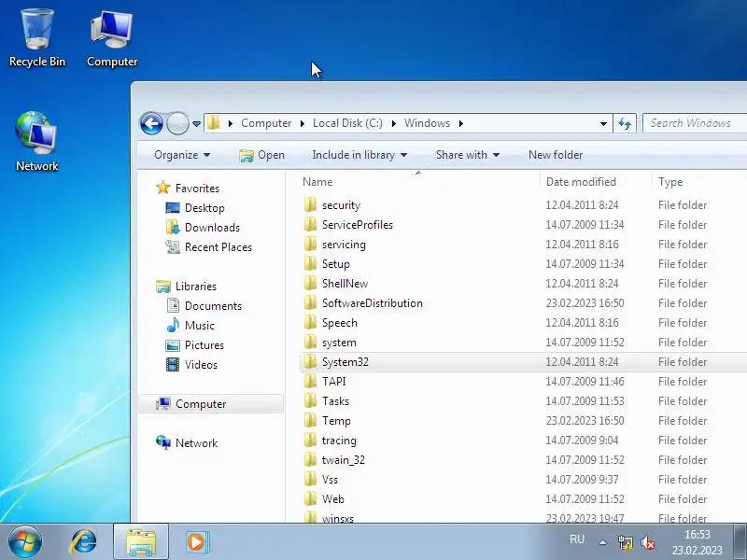Click the network status tray icon
The width and height of the screenshot is (747, 560).
tap(625, 542)
